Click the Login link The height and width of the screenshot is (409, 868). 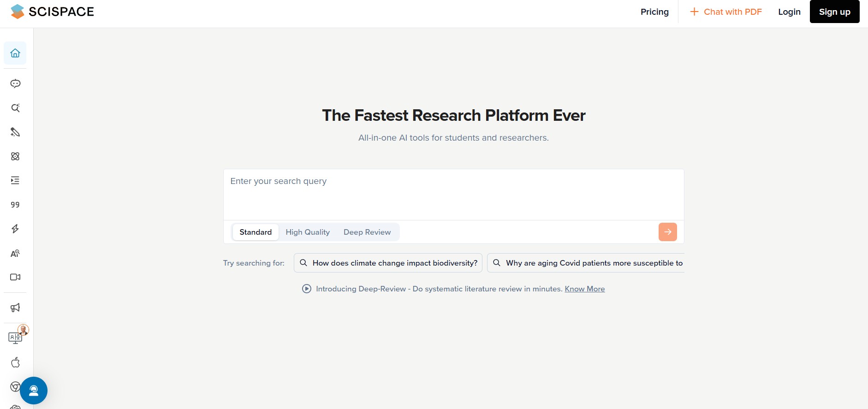[x=789, y=12]
